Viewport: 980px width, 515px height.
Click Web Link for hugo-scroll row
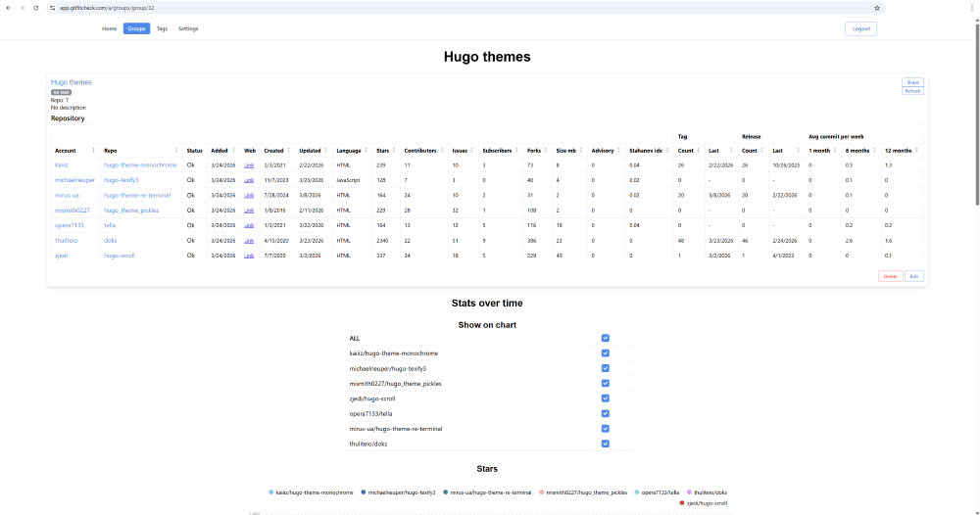(x=249, y=256)
